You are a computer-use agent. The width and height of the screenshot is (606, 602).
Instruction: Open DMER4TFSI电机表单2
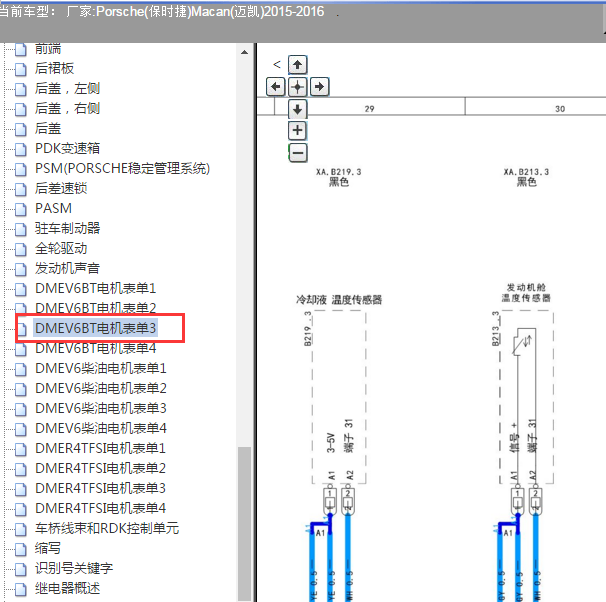click(100, 468)
